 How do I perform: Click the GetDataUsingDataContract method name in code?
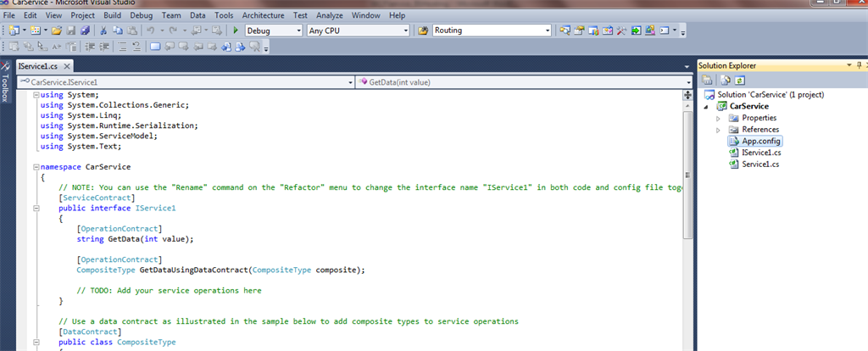pos(193,270)
